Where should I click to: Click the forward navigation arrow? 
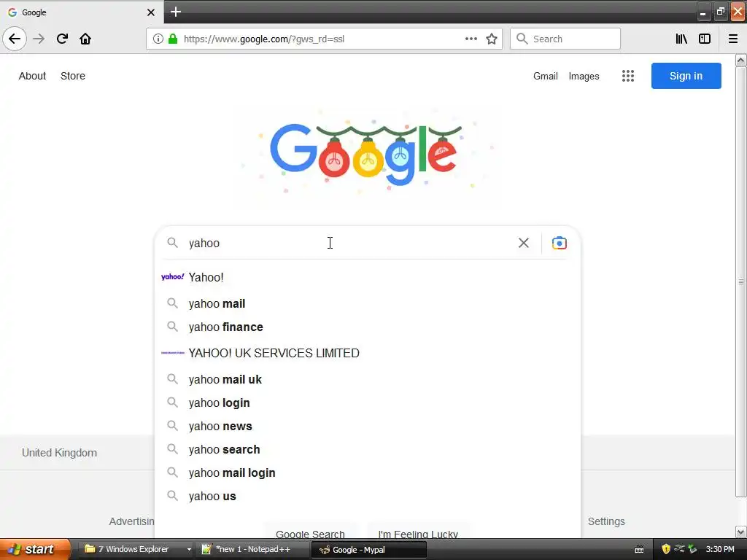tap(39, 39)
